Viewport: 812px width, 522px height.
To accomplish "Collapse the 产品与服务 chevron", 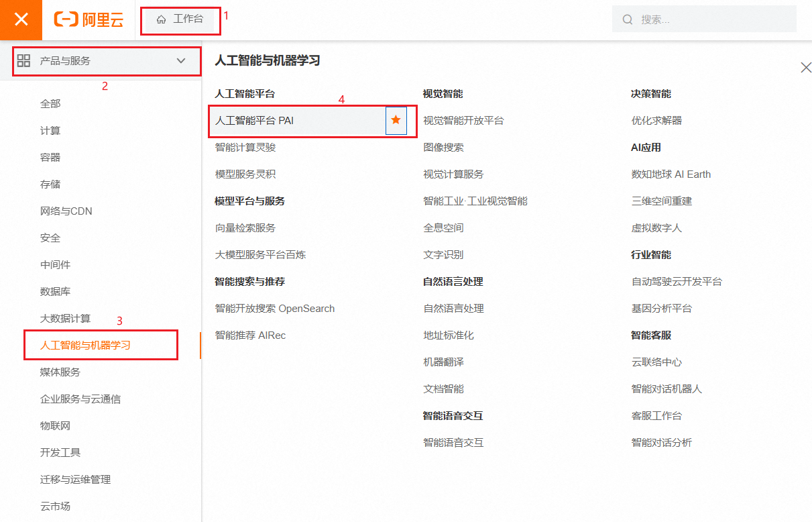I will click(x=181, y=60).
